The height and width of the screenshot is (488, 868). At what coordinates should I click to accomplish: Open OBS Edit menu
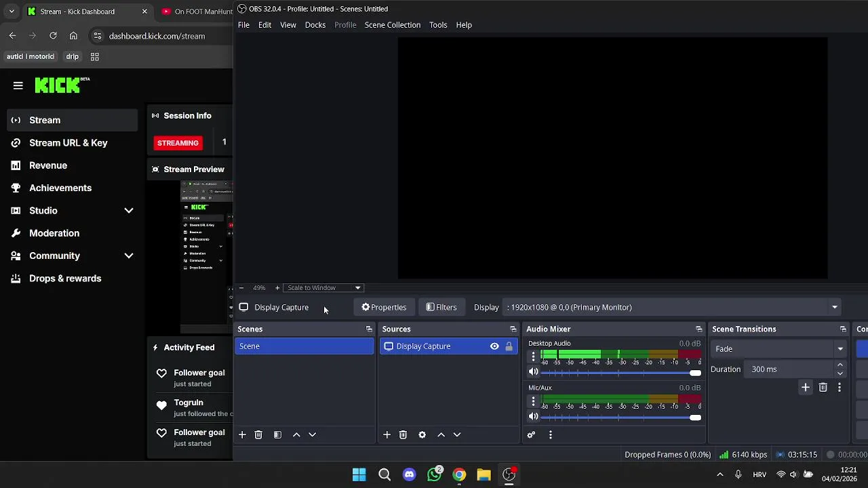(264, 25)
